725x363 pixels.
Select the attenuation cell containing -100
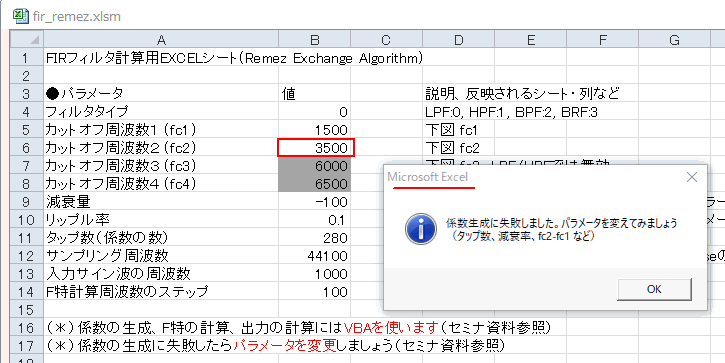pyautogui.click(x=314, y=202)
